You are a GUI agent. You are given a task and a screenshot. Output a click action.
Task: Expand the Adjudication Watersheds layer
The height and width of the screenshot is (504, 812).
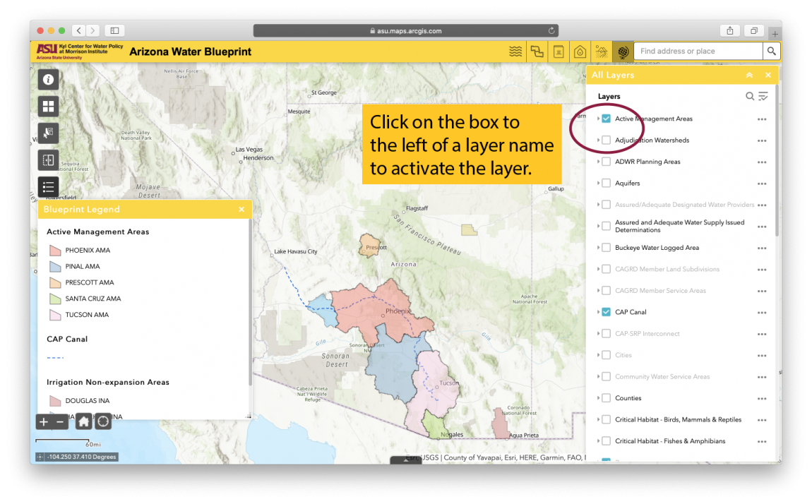pos(597,140)
